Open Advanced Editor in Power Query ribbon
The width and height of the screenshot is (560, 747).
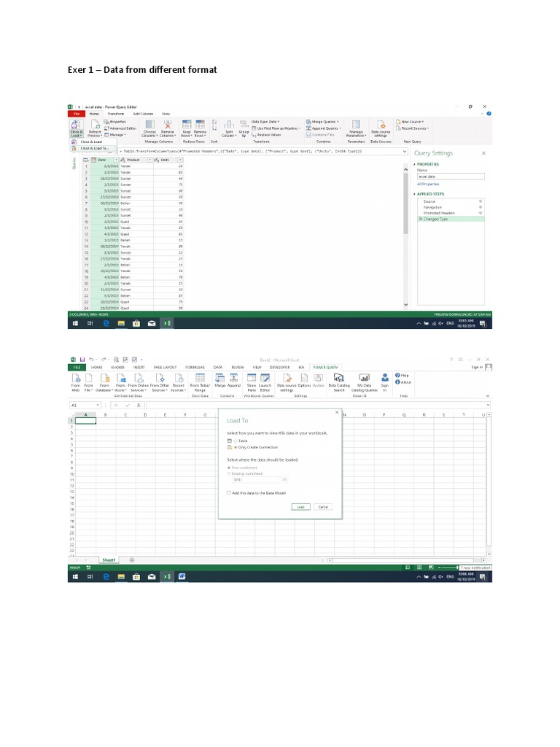tap(120, 128)
